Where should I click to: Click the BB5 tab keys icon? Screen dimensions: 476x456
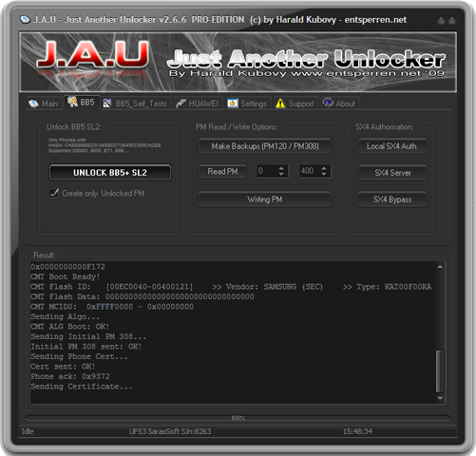tap(72, 102)
